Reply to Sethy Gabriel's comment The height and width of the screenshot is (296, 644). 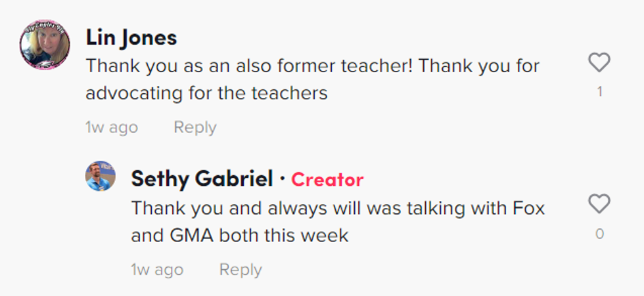241,270
